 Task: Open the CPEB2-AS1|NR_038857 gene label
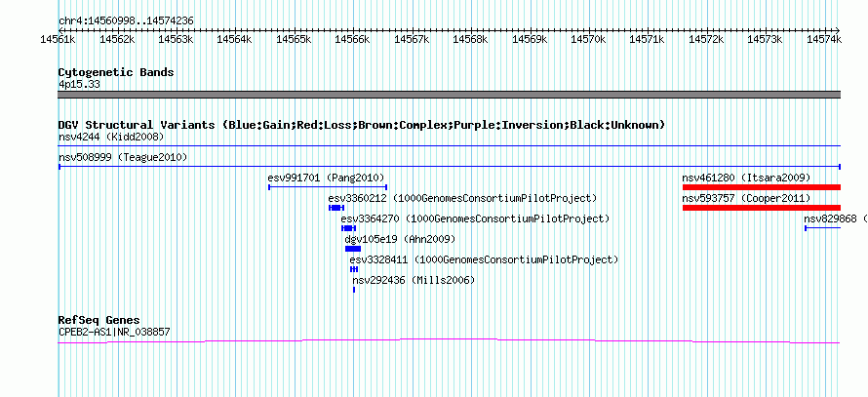[114, 333]
